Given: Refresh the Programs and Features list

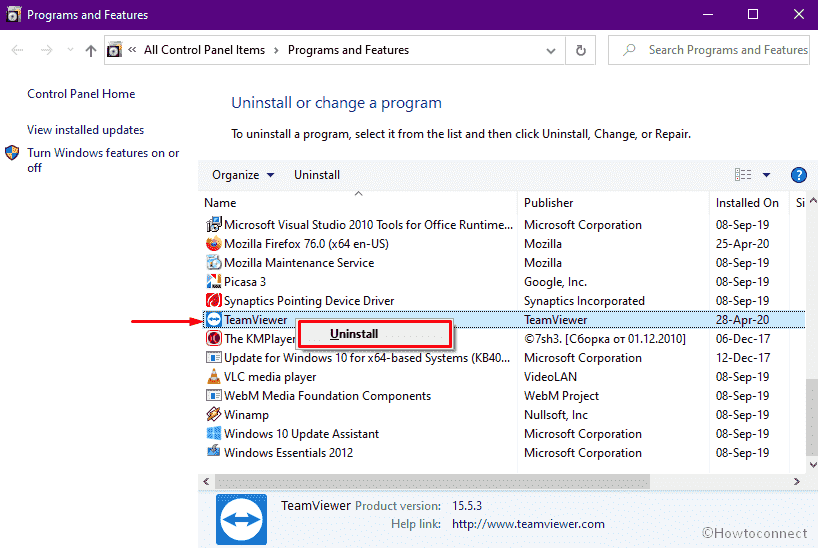Looking at the screenshot, I should coord(581,50).
